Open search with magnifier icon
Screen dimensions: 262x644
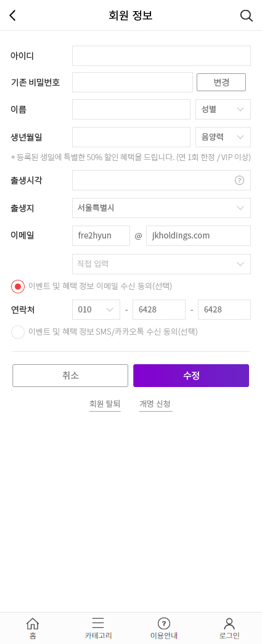click(x=246, y=15)
